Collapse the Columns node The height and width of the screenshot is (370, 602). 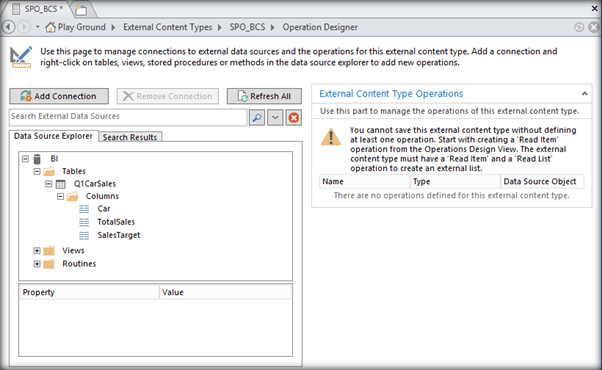pos(60,197)
